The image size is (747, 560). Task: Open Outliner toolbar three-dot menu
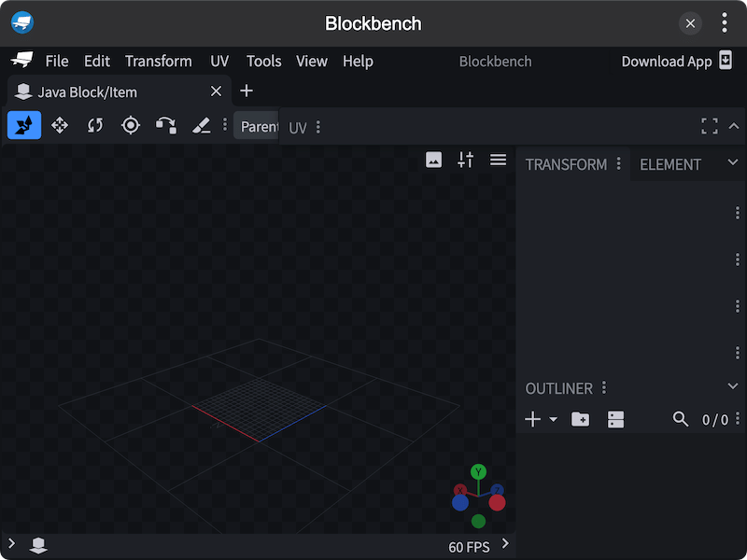(x=738, y=418)
